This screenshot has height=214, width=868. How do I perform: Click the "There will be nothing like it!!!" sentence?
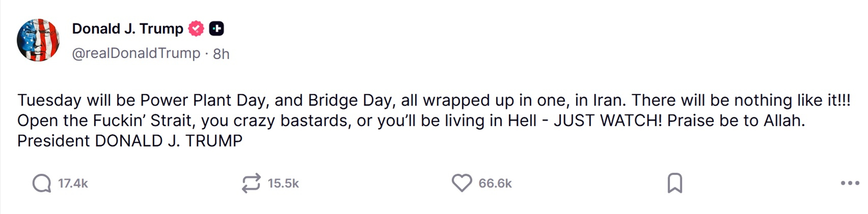click(x=741, y=100)
